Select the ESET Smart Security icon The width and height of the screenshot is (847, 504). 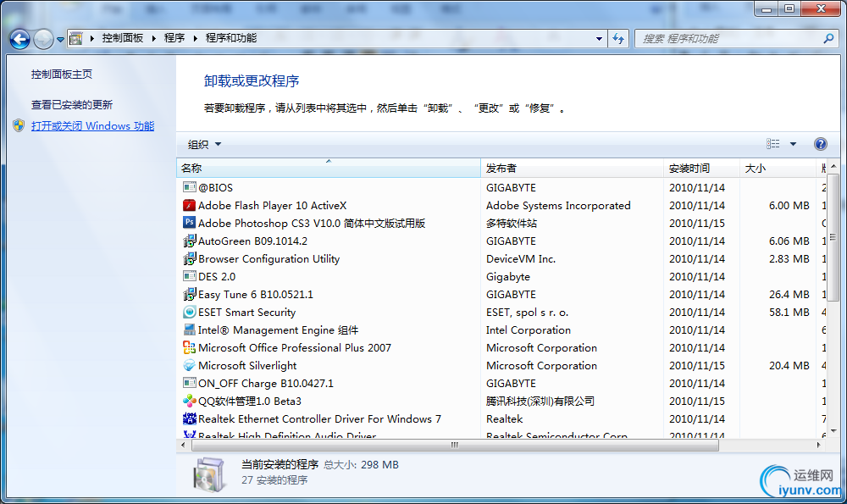(190, 313)
